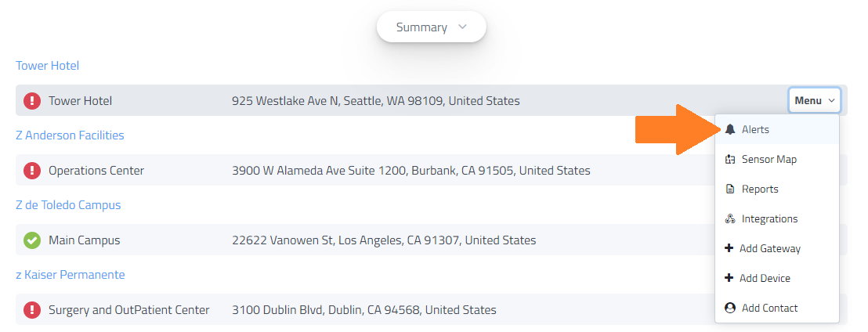Open the Tower Hotel group link
Image resolution: width=868 pixels, height=332 pixels.
48,66
